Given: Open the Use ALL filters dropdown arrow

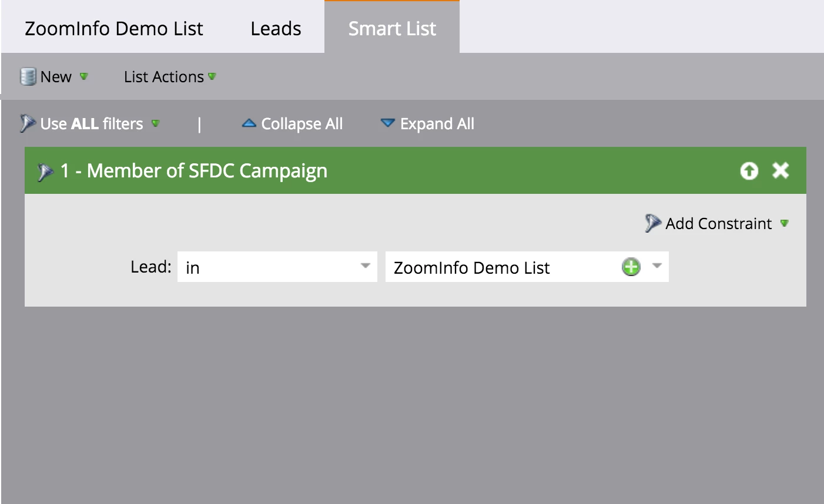Looking at the screenshot, I should click(x=155, y=123).
